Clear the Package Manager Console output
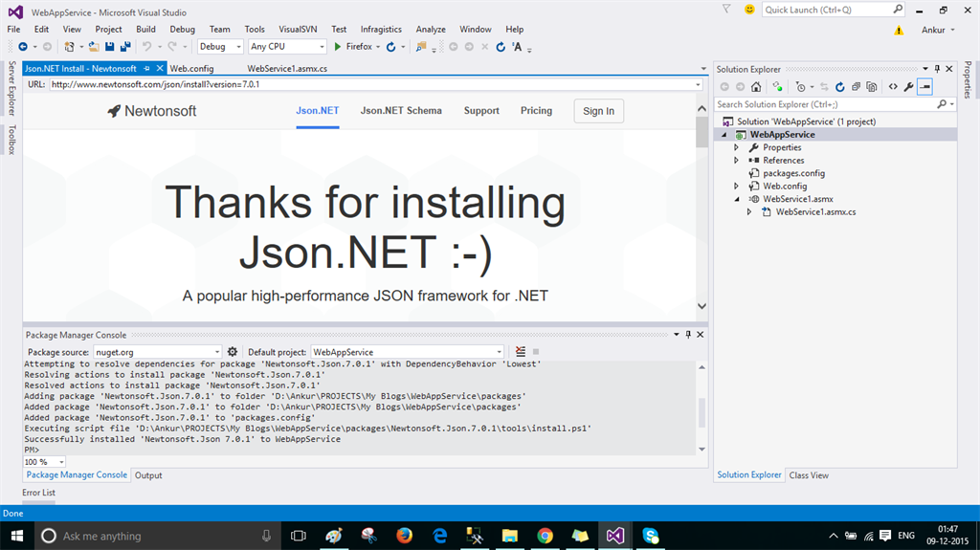980x550 pixels. coord(521,352)
